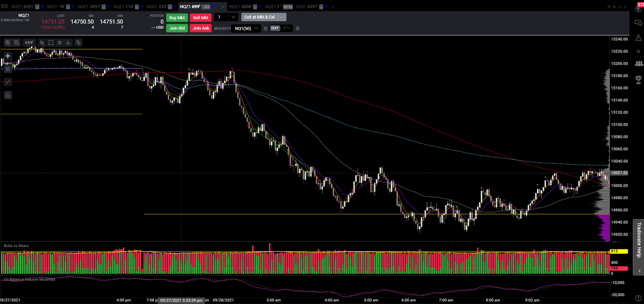Open the globe notifications icon
The width and height of the screenshot is (644, 304).
[x=638, y=9]
